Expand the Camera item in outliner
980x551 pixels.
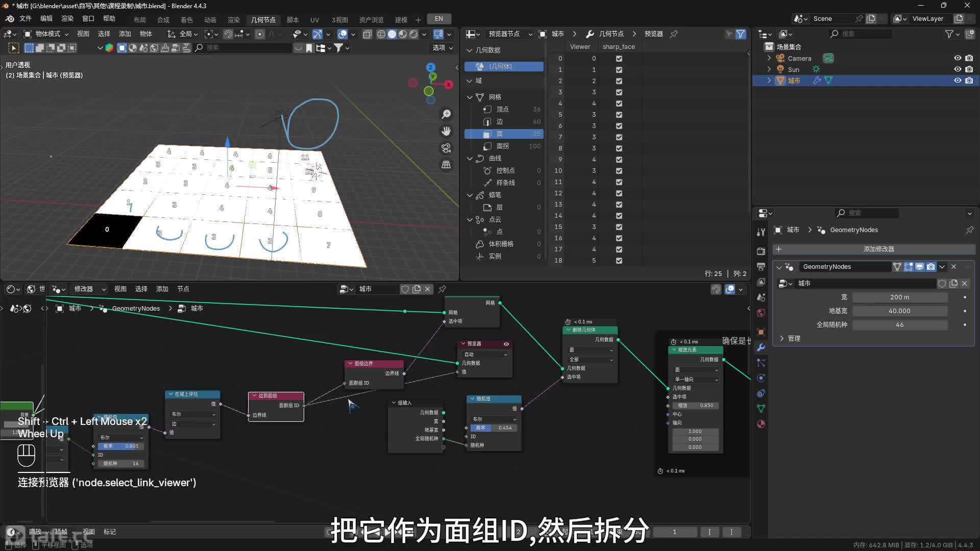769,58
